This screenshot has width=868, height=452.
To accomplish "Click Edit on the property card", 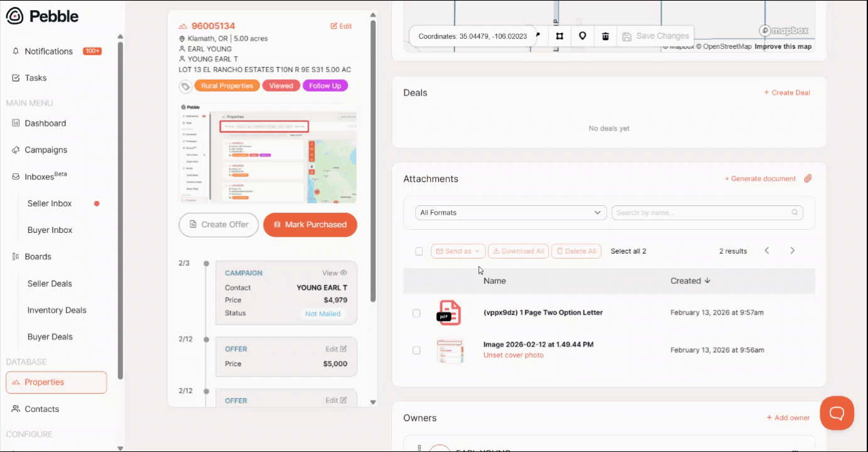I will click(341, 26).
